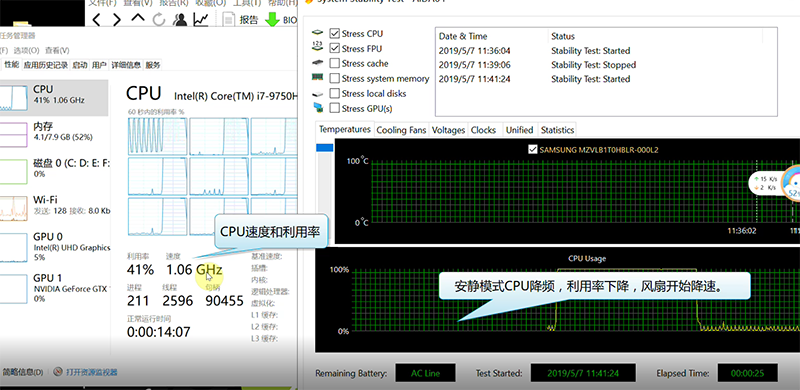Toggle the SAMSUNG MZVLB1T0HBLR sensor checkbox
The width and height of the screenshot is (800, 390).
point(533,150)
